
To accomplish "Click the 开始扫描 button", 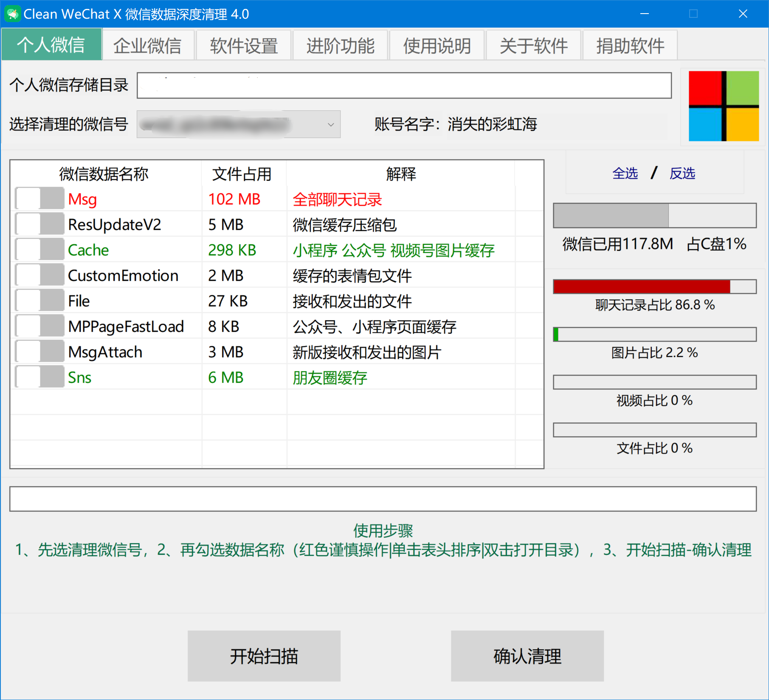I will pyautogui.click(x=264, y=656).
